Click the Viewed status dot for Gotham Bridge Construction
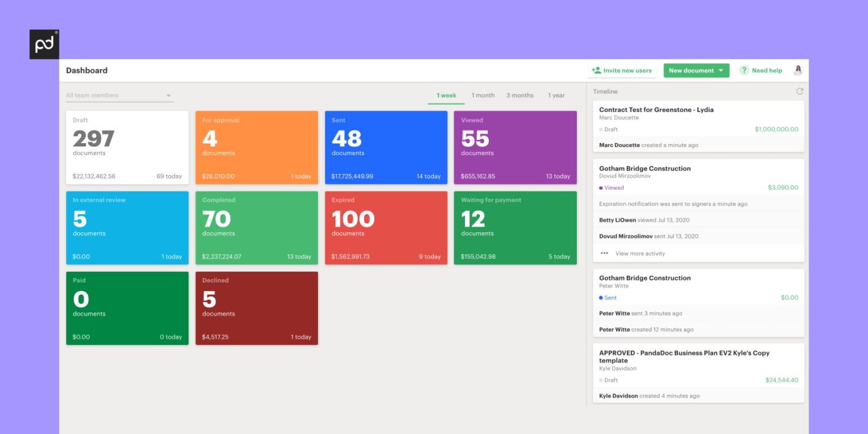The width and height of the screenshot is (868, 434). [601, 187]
